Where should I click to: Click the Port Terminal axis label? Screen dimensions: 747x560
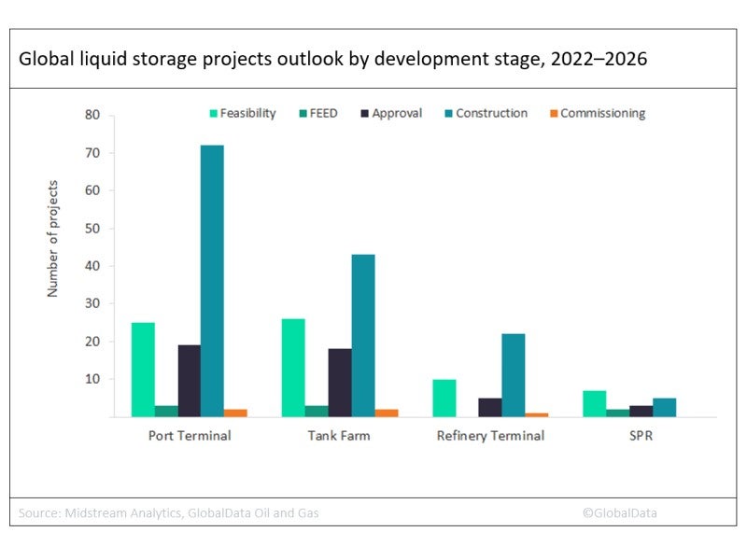[190, 436]
